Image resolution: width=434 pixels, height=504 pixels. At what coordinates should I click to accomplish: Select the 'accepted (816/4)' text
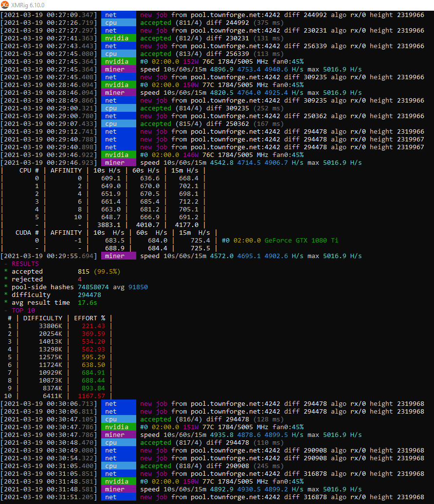(x=171, y=419)
